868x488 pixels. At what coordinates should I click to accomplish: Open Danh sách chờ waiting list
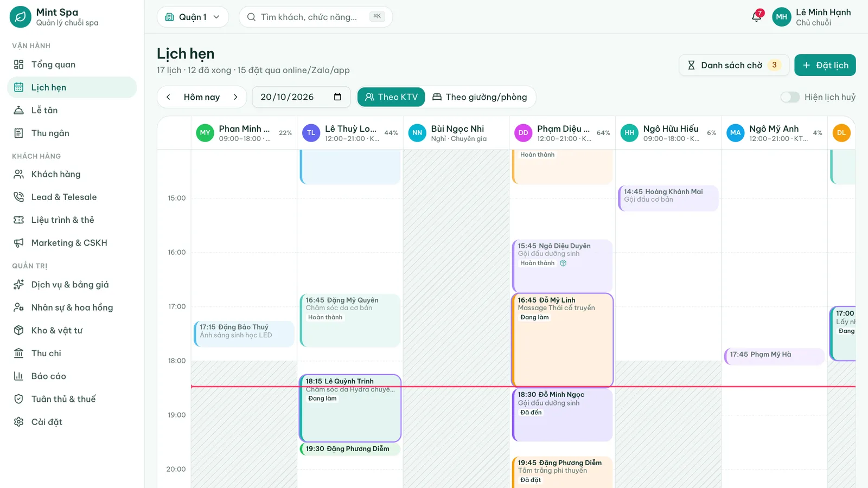(734, 65)
